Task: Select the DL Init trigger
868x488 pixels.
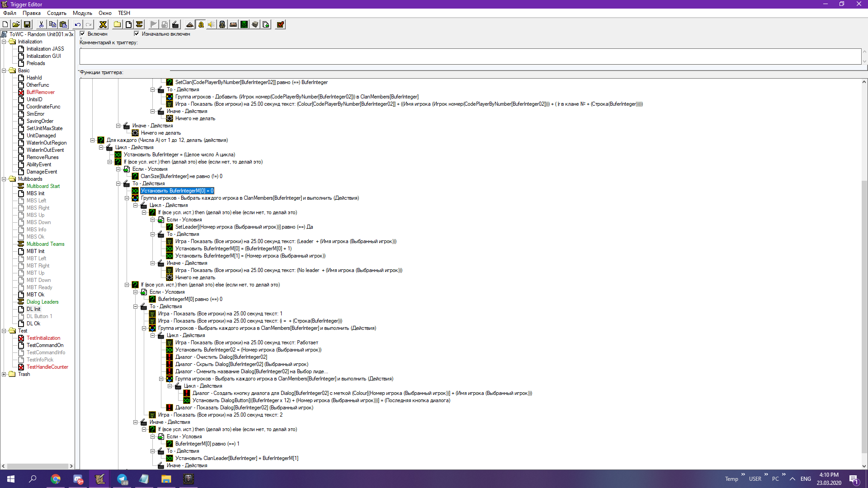Action: pyautogui.click(x=33, y=309)
